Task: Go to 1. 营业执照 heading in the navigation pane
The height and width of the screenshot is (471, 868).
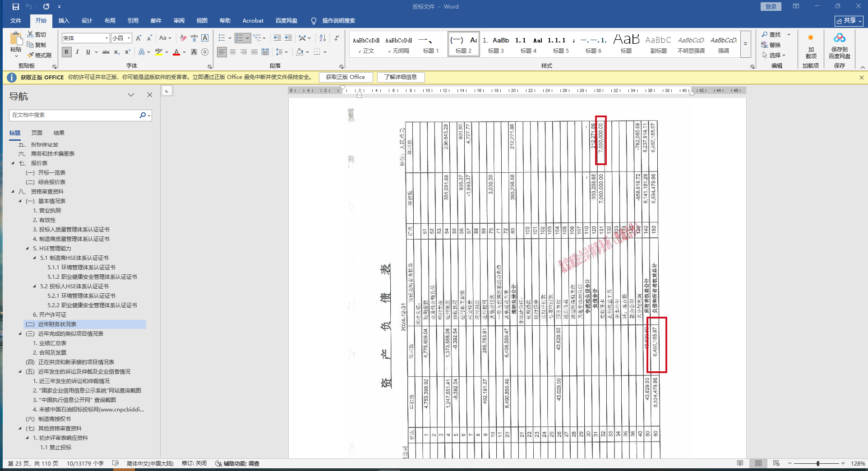Action: [x=47, y=211]
